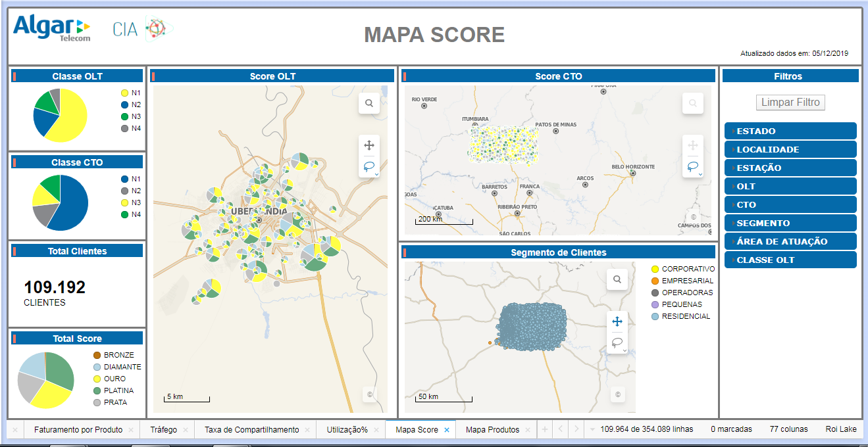Expand the CLASSE OLT filter
Image resolution: width=868 pixels, height=447 pixels.
[x=790, y=260]
